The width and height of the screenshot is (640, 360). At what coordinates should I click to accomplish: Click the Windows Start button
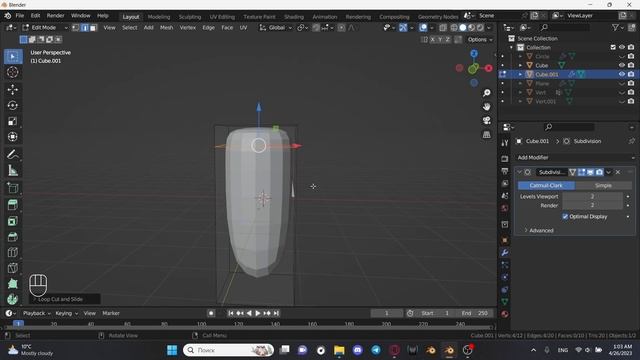(172, 350)
